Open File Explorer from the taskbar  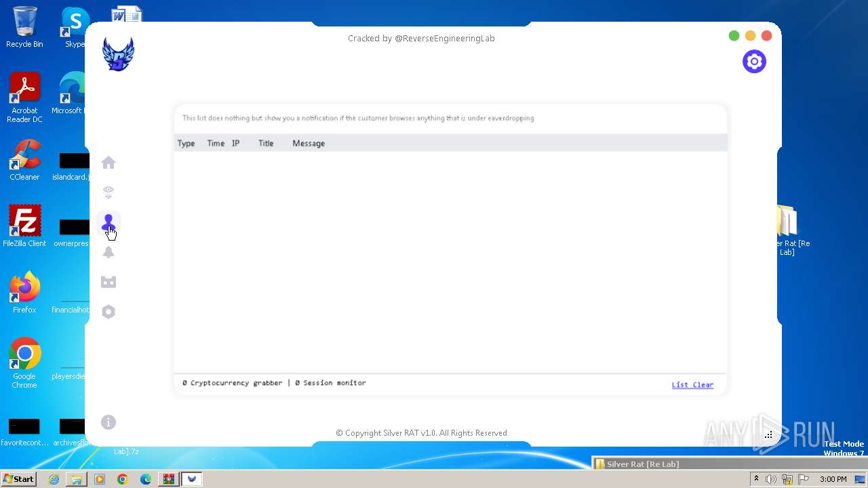(77, 479)
